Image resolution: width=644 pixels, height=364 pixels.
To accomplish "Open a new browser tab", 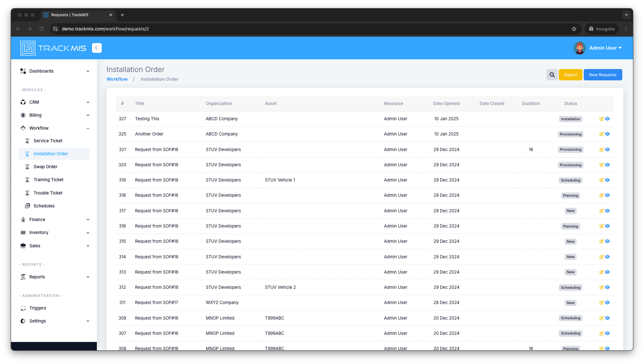I will [x=122, y=15].
